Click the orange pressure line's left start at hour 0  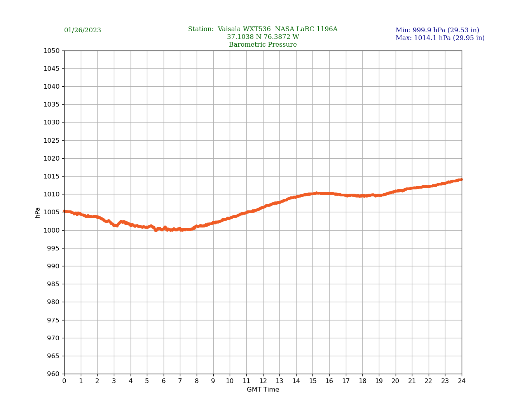(65, 211)
